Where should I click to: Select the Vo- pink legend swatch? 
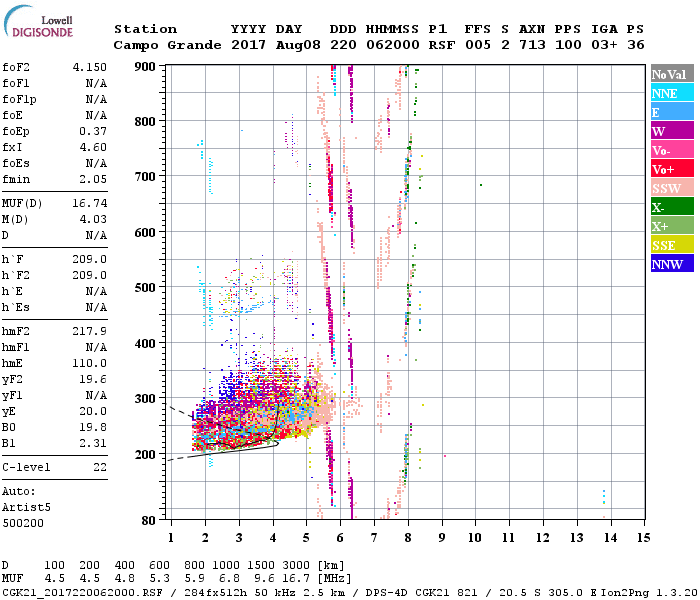pyautogui.click(x=672, y=150)
